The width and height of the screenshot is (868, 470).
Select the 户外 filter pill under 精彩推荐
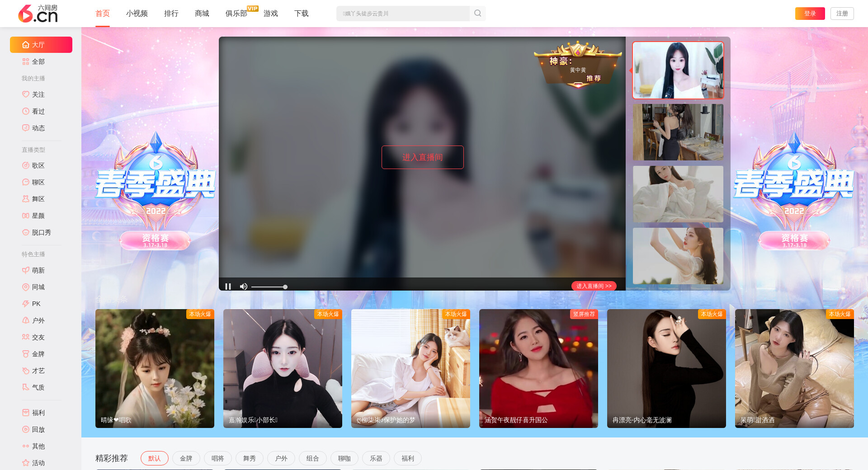pos(281,458)
